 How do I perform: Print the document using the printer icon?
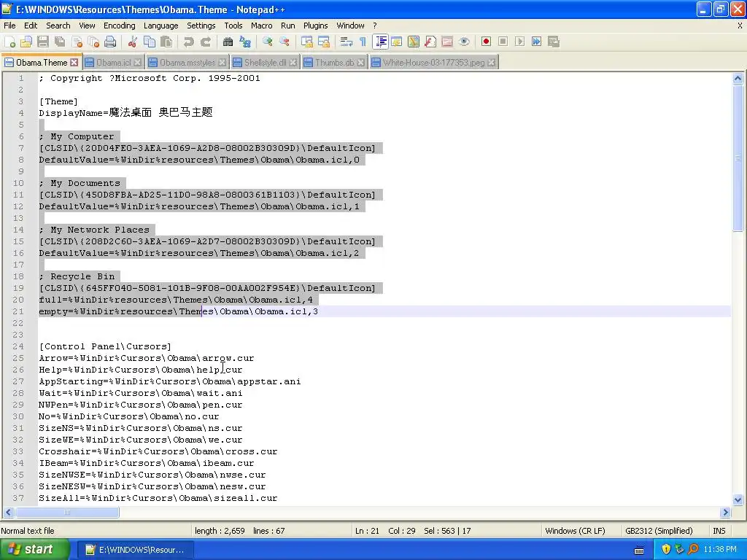coord(110,42)
